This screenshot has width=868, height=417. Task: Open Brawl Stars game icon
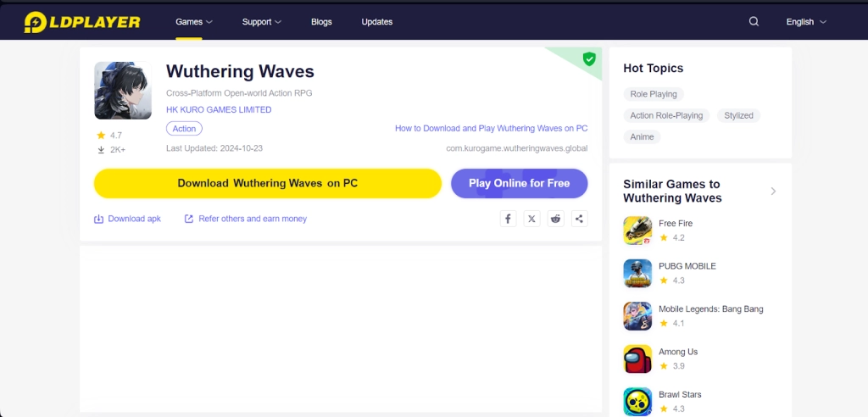click(637, 402)
